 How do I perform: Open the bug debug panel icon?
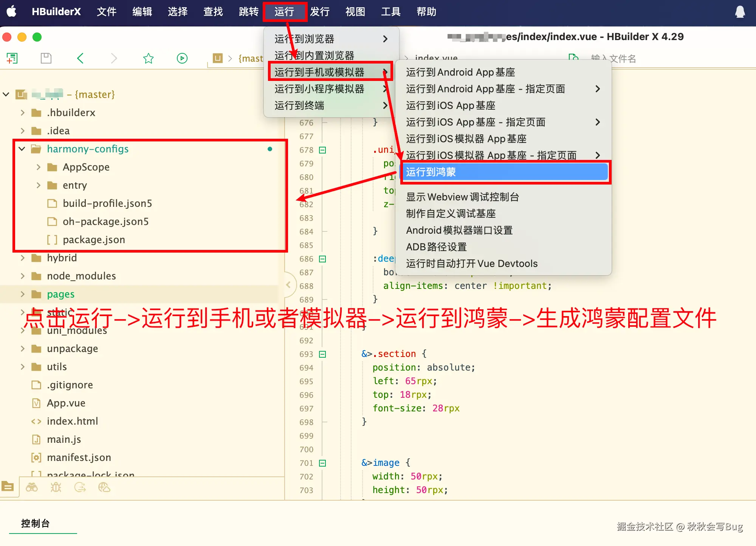point(56,487)
